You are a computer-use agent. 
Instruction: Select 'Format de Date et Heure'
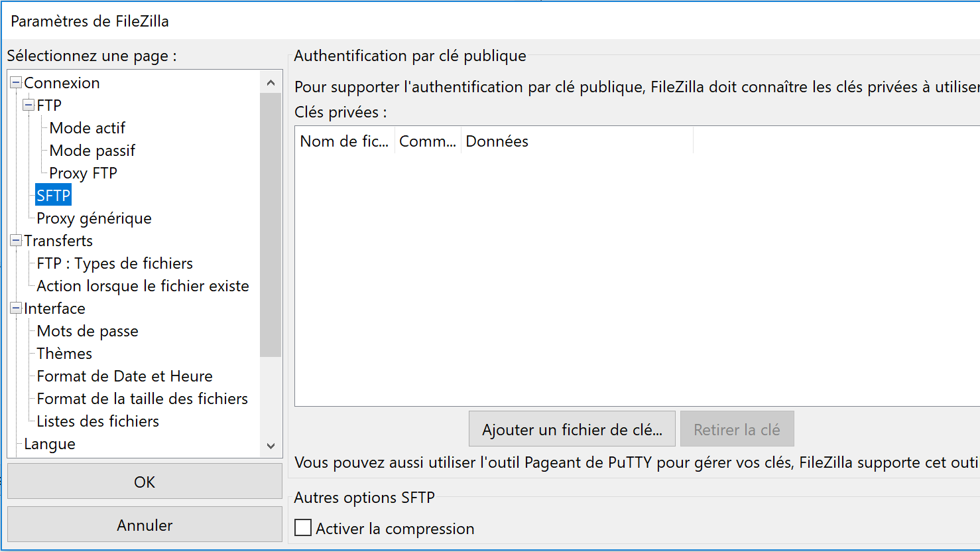(125, 376)
